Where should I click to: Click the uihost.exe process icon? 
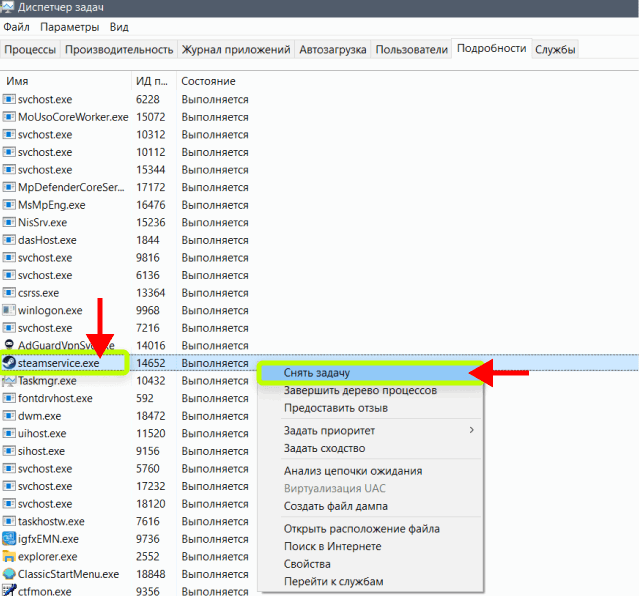pyautogui.click(x=9, y=433)
